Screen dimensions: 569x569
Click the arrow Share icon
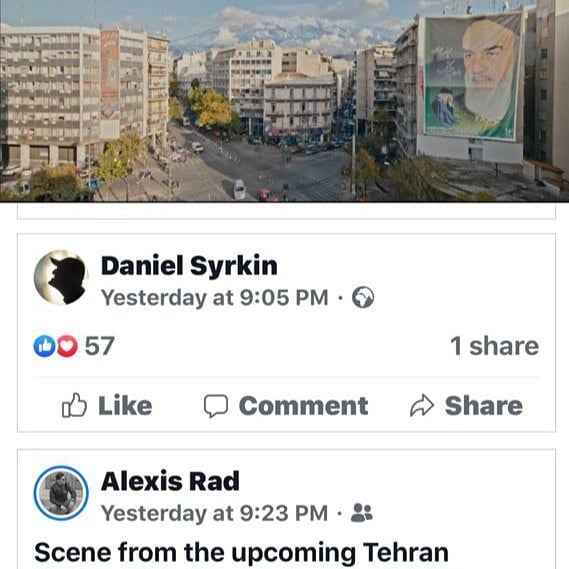422,405
